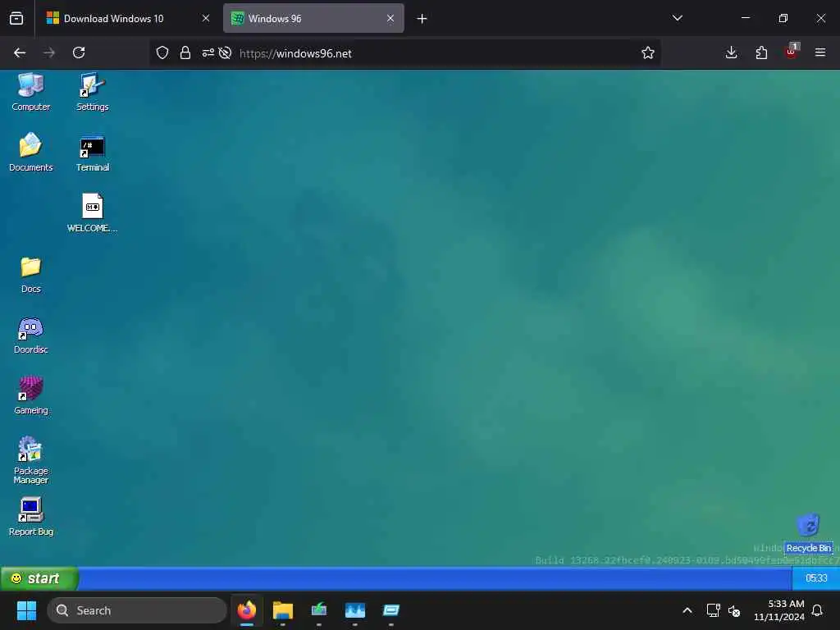Show site security lock information
This screenshot has height=630, width=840.
click(185, 52)
